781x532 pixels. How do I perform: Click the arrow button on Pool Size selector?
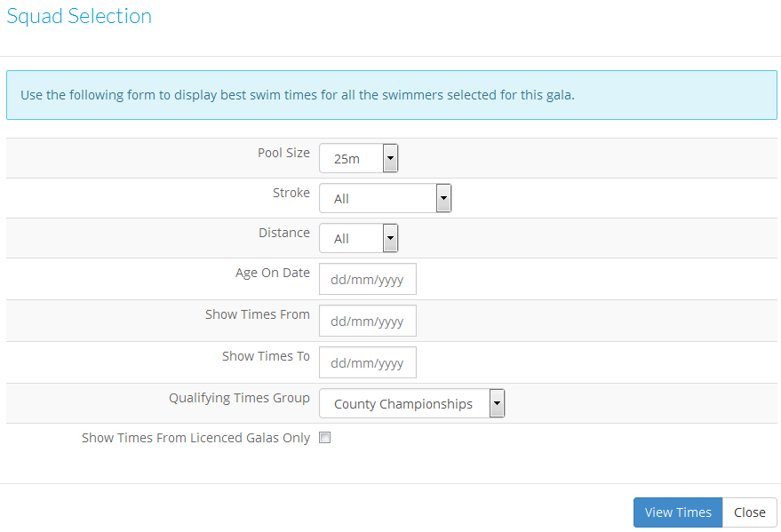tap(391, 158)
